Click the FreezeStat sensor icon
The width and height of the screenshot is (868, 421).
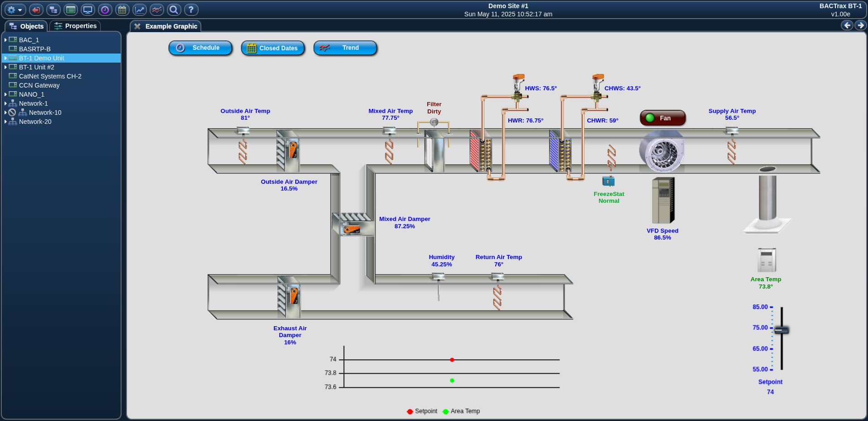pyautogui.click(x=609, y=181)
